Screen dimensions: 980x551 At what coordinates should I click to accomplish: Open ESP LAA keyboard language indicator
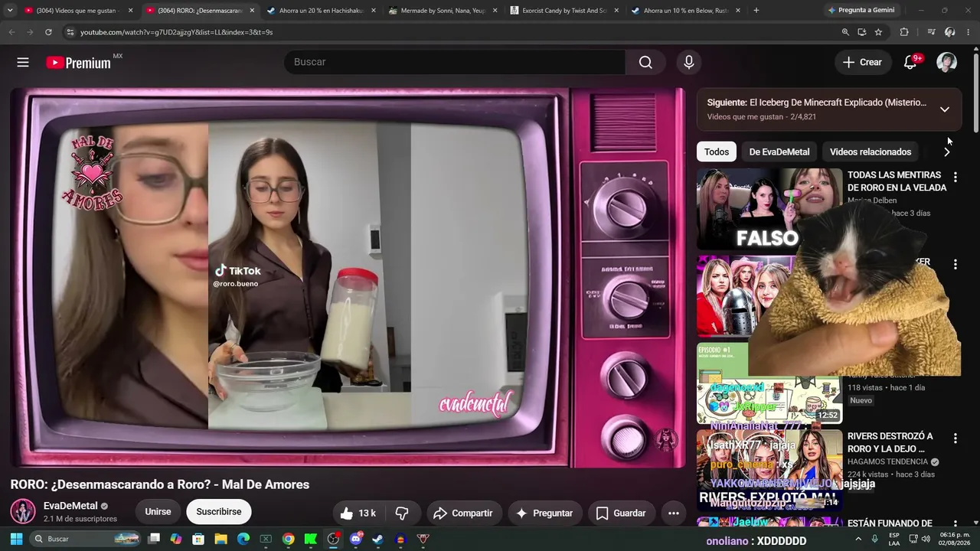coord(894,539)
